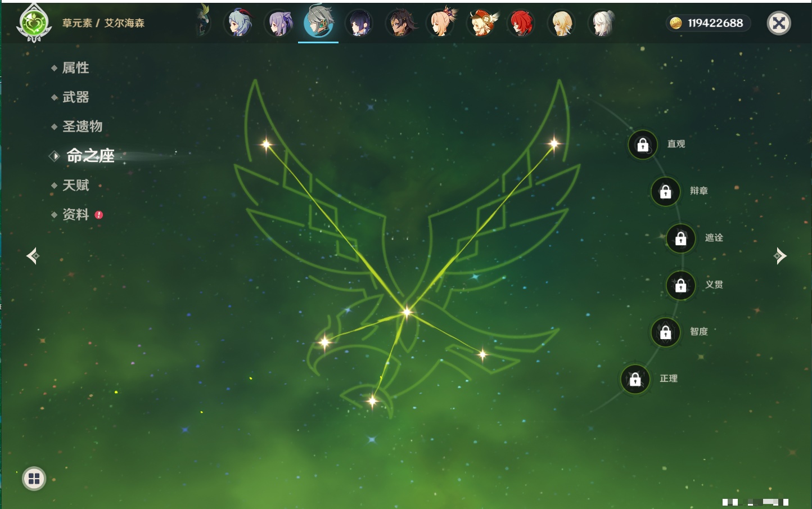The width and height of the screenshot is (812, 509).
Task: Select the 命之座 constellation menu item
Action: point(91,156)
